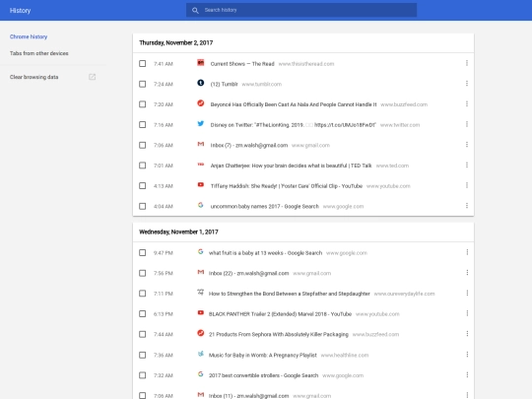The height and width of the screenshot is (399, 532).
Task: Click Google favicon on uncommon baby names row
Action: [201, 205]
